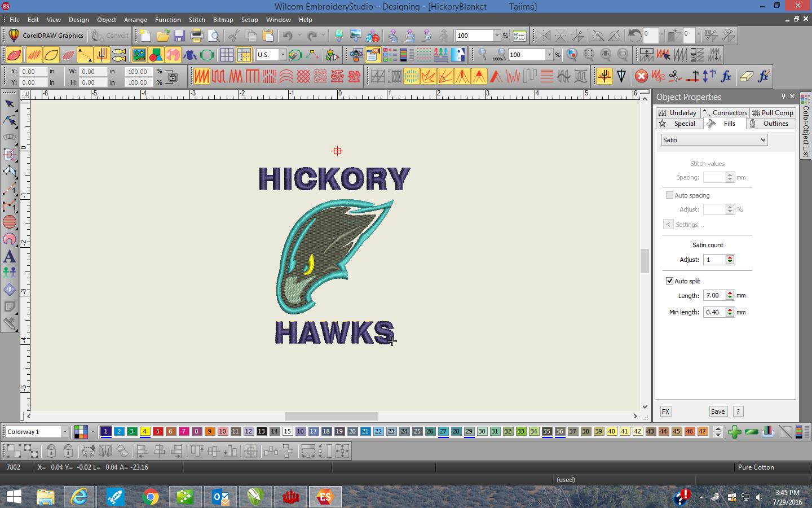Click the red X remove function icon
Viewport: 812px width, 508px height.
[641, 76]
